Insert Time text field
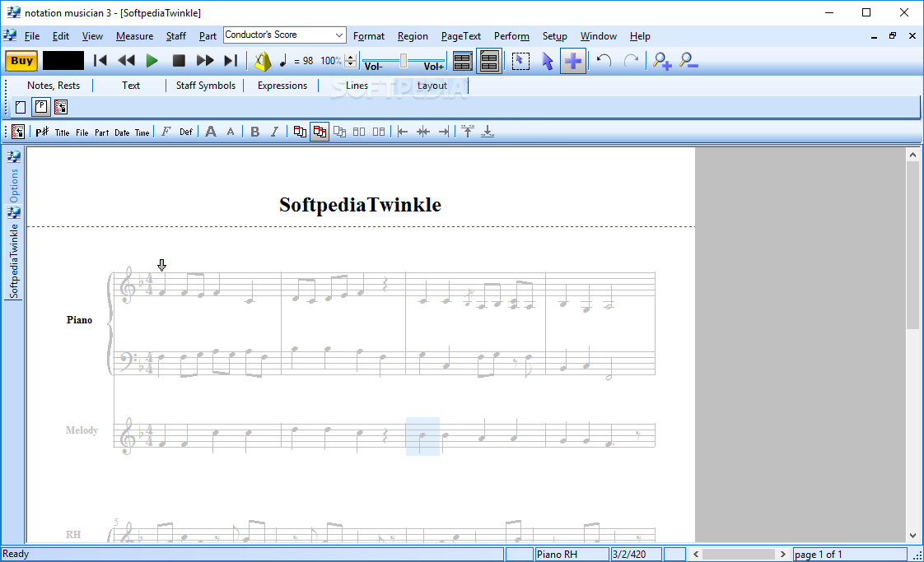This screenshot has width=924, height=562. point(142,132)
